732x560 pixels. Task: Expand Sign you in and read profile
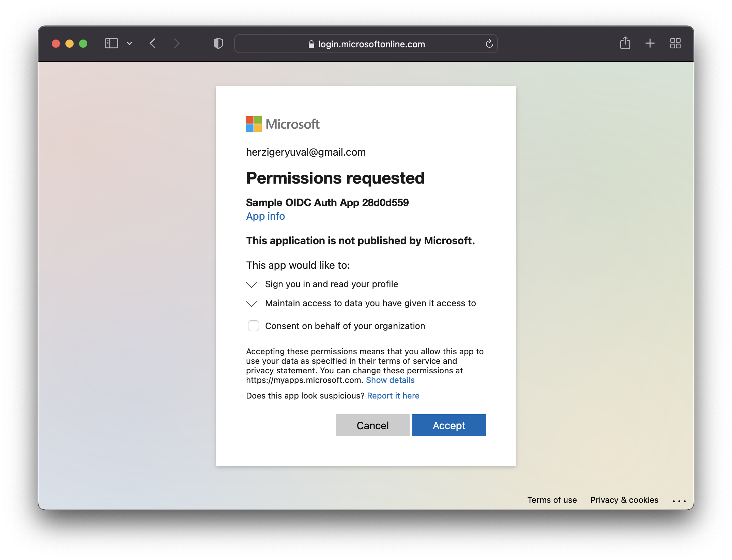pyautogui.click(x=251, y=285)
